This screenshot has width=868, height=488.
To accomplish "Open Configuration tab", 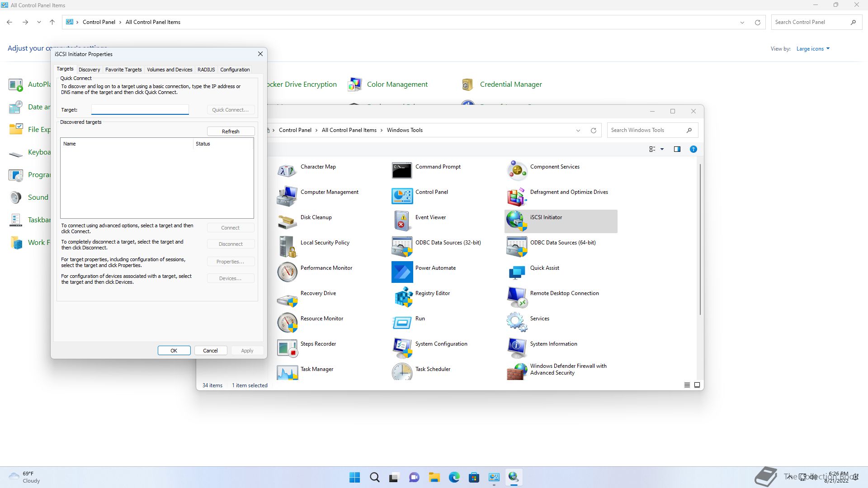I will pyautogui.click(x=235, y=70).
